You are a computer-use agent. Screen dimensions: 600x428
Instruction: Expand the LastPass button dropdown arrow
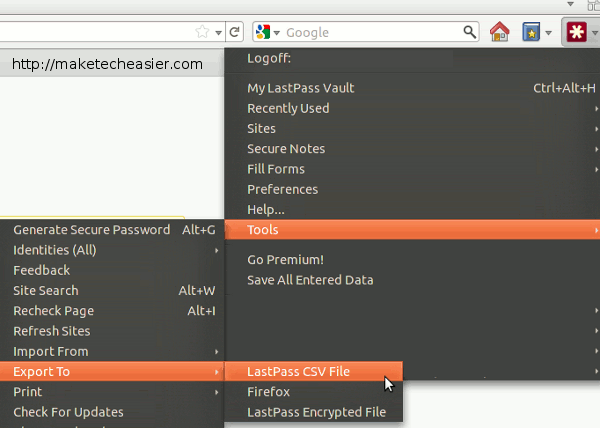tap(594, 33)
